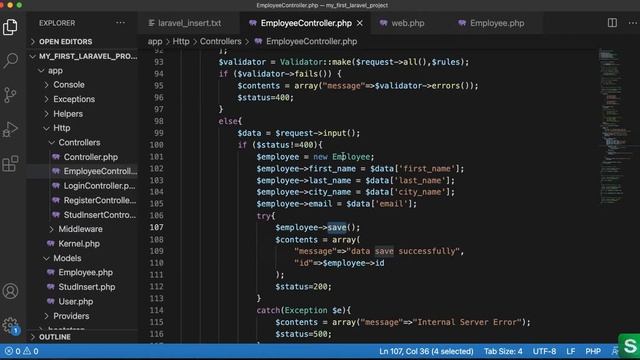This screenshot has height=360, width=640.
Task: Open the editor more actions menu
Action: pyautogui.click(x=632, y=23)
